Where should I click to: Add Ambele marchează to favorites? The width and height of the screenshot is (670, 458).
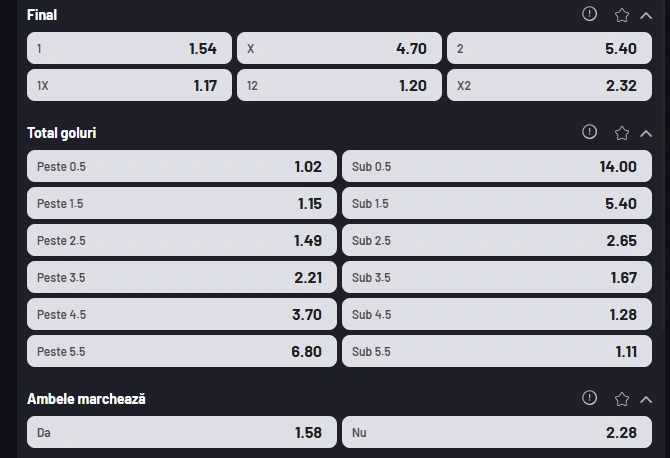621,399
